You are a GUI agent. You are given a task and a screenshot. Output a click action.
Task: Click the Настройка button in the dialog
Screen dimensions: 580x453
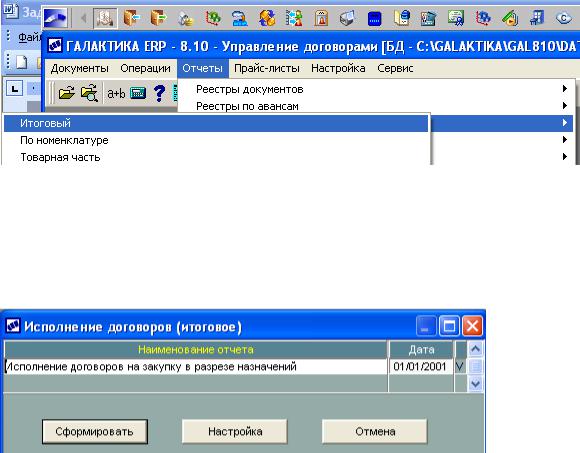(x=235, y=432)
